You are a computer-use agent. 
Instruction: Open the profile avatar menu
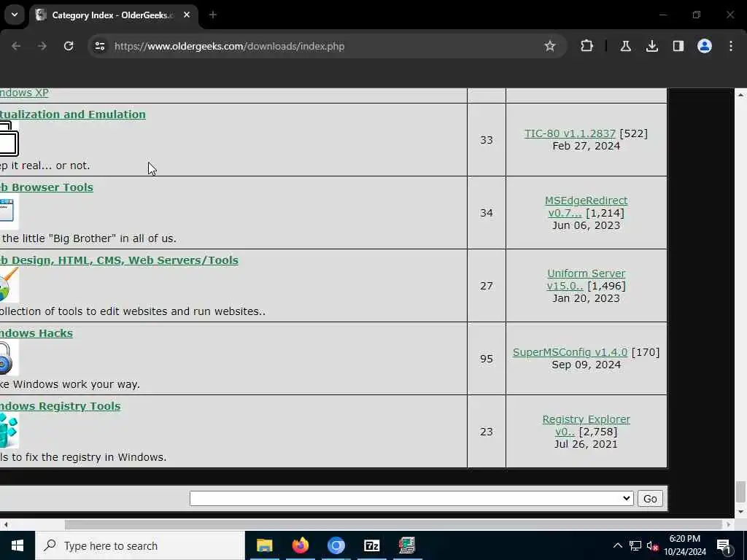tap(704, 46)
